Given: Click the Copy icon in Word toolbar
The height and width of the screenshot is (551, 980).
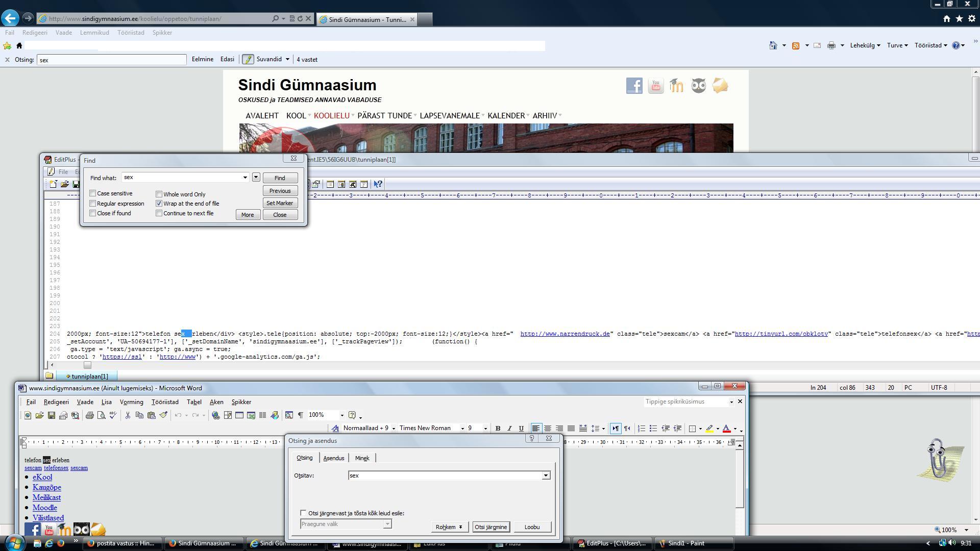Looking at the screenshot, I should [139, 415].
